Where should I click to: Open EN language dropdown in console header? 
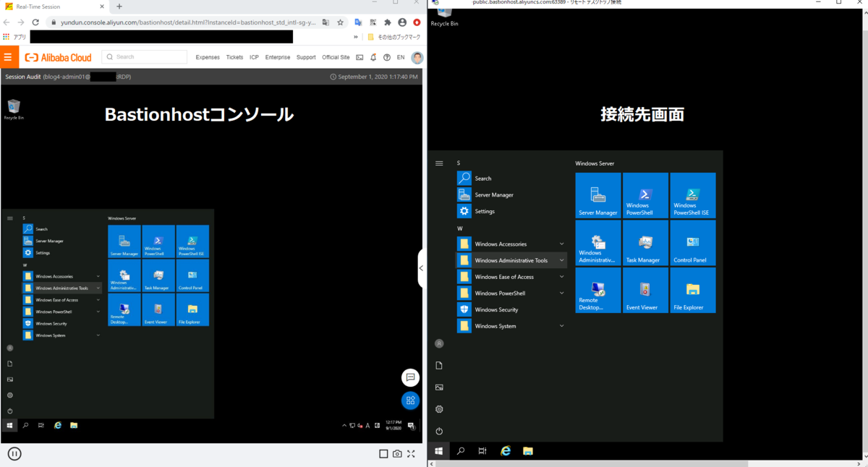tap(401, 57)
